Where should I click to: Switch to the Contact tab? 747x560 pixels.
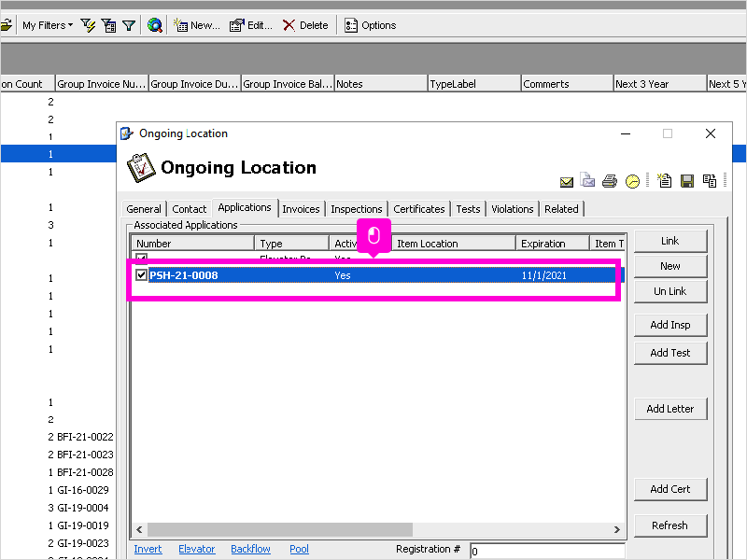tap(190, 209)
